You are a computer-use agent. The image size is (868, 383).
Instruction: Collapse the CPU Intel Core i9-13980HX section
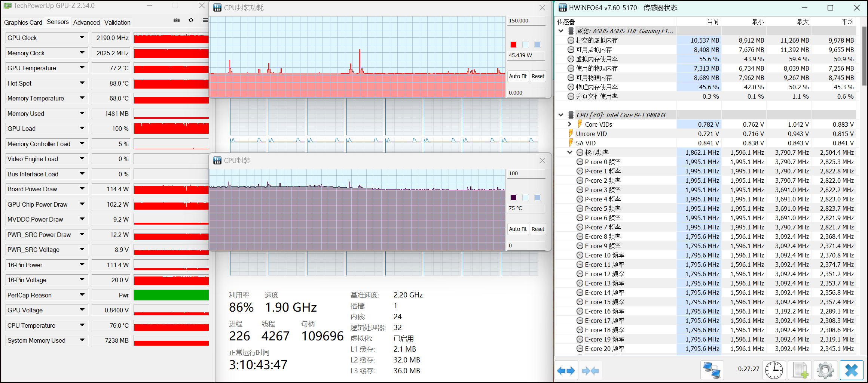click(561, 115)
